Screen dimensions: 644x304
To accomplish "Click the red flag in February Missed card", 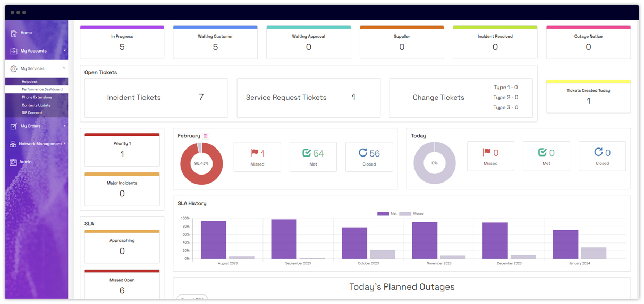I will tap(254, 153).
